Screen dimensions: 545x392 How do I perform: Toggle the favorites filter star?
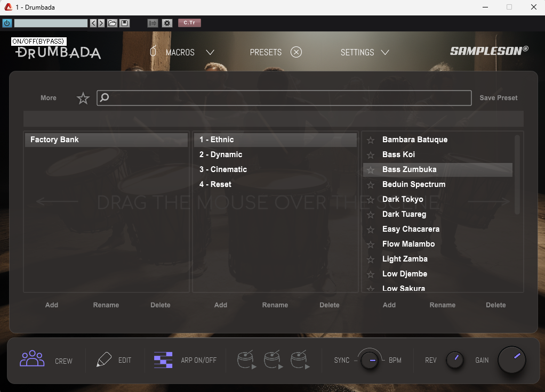pyautogui.click(x=83, y=98)
